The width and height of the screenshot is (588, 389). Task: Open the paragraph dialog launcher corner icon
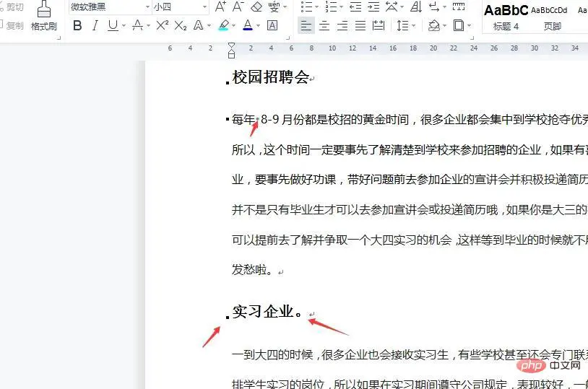pos(472,38)
